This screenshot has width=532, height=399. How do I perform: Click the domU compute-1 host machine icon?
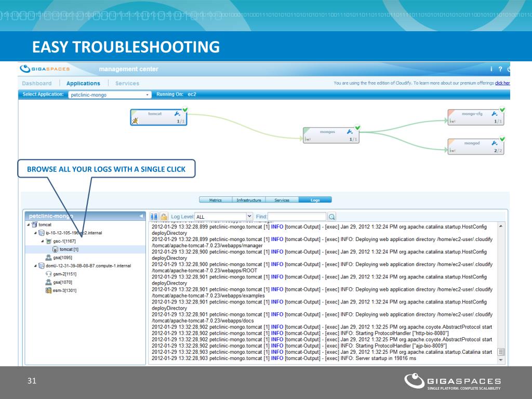pos(42,265)
